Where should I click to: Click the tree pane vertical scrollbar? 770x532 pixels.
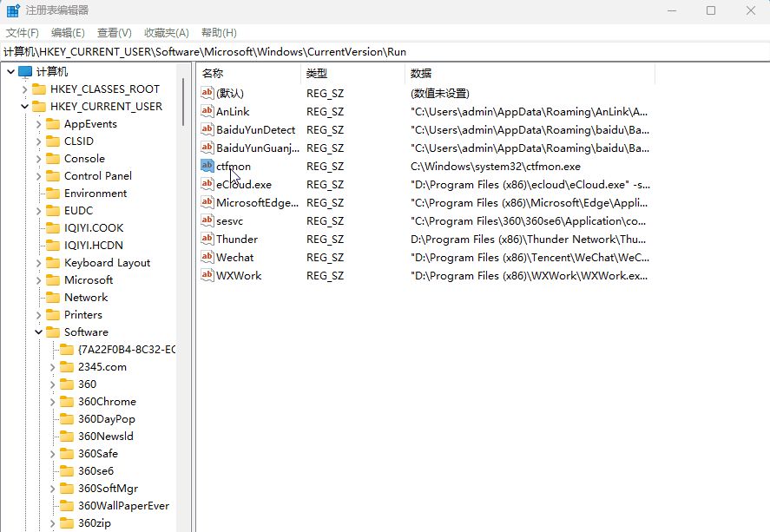click(x=184, y=101)
